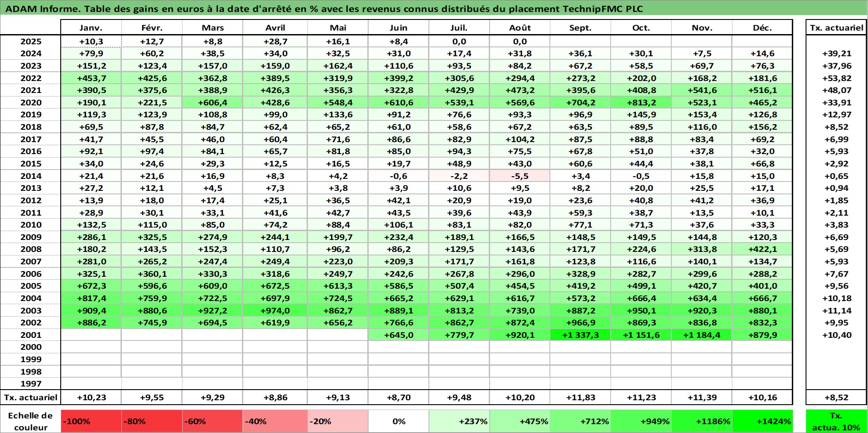Select the actuarial rate +39,21
Viewport: 868px width, 433px height.
coord(837,53)
